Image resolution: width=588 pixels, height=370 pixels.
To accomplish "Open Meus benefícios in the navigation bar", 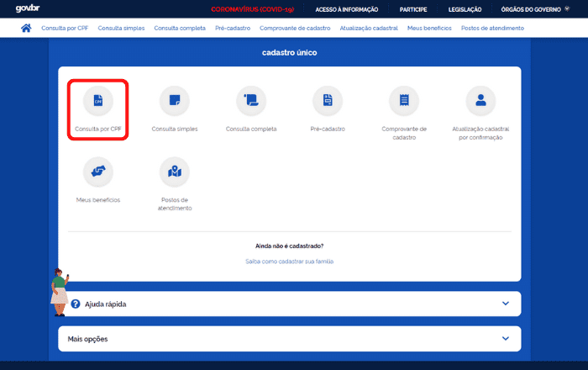I will coord(429,28).
